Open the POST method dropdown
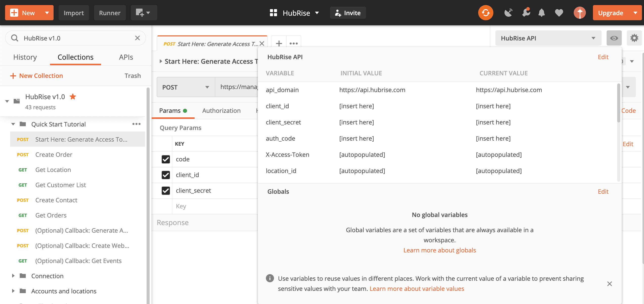Image resolution: width=644 pixels, height=304 pixels. tap(186, 87)
